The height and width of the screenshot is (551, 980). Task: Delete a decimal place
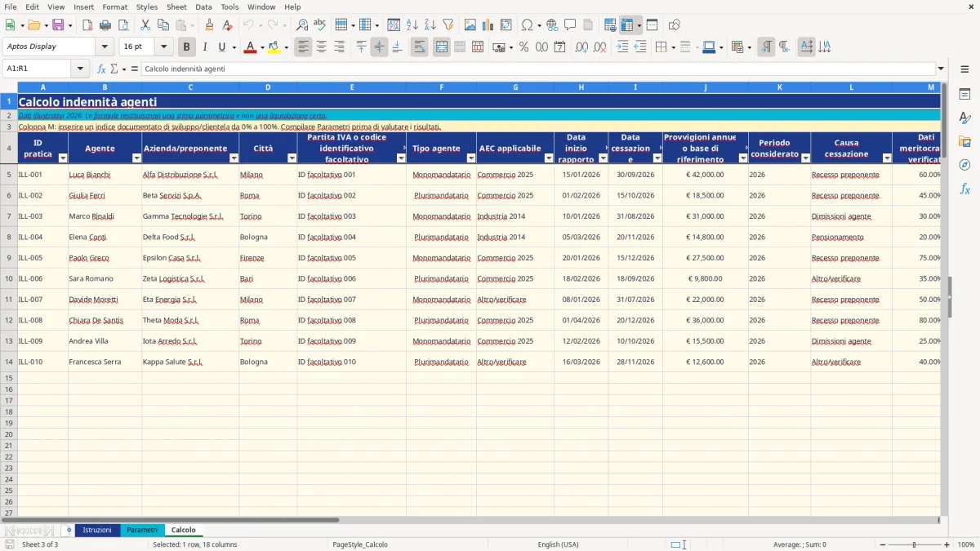click(x=600, y=47)
